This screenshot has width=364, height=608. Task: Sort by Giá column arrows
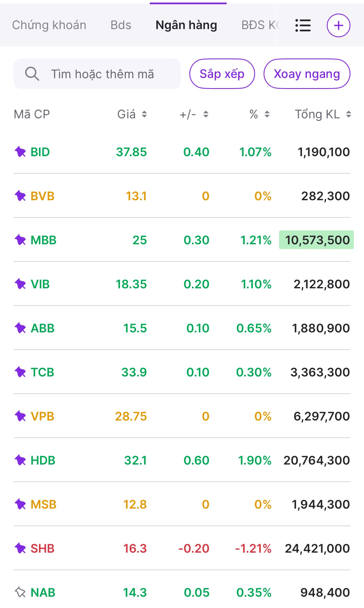pos(144,114)
